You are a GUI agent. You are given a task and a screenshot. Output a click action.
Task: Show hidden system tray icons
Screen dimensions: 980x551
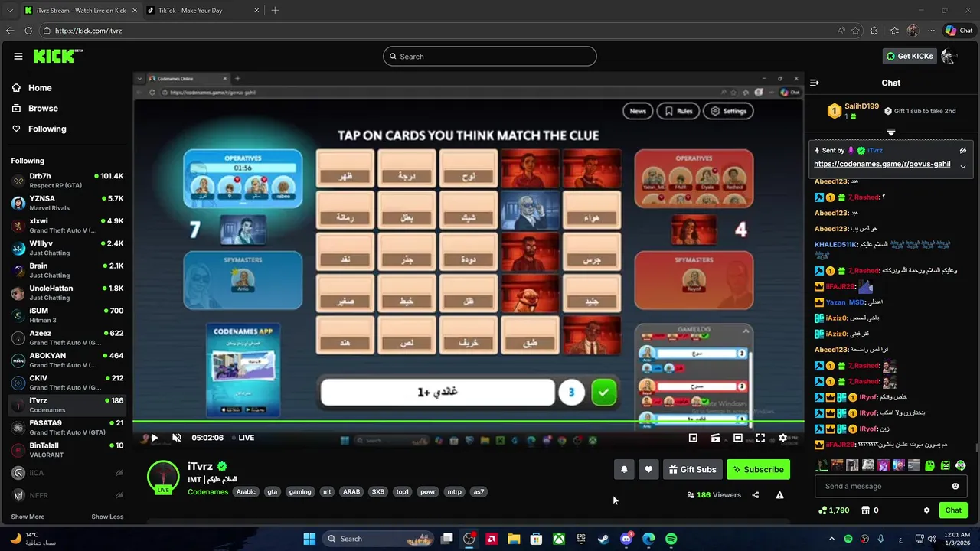click(x=831, y=539)
